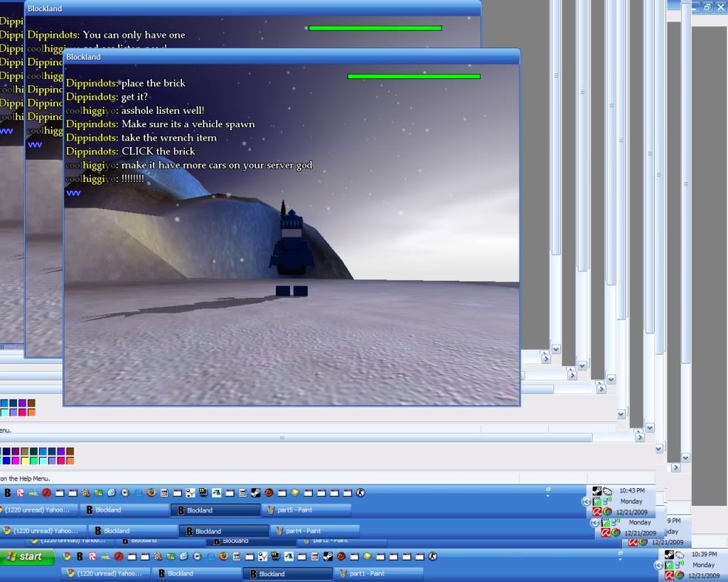Launch Roblox icon in the Start row's quick launch
This screenshot has height=582, width=728.
(x=93, y=556)
